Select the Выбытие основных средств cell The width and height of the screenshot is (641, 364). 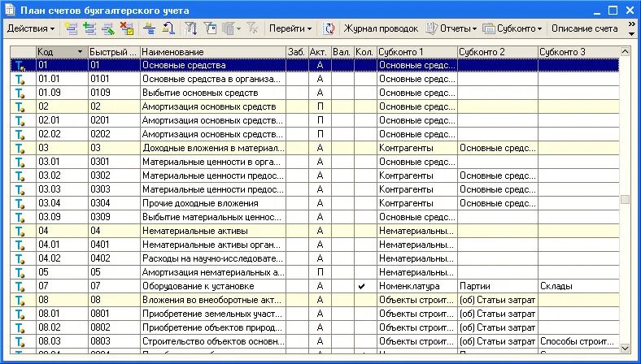[x=212, y=93]
